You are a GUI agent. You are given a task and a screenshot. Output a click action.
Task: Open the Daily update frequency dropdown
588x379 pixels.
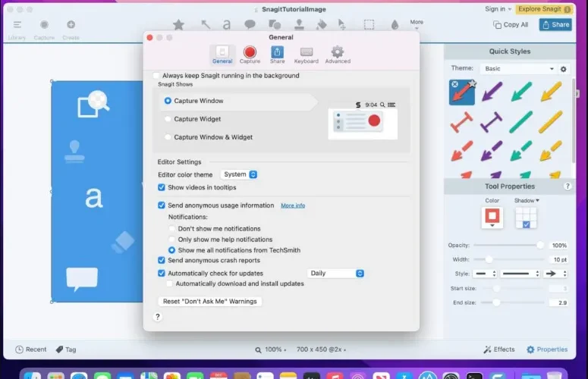(x=335, y=274)
